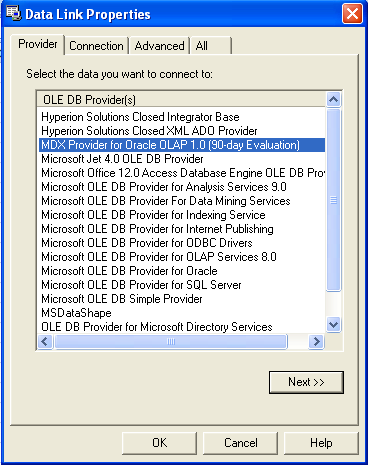
Task: Click the scroll down arrow of provider list
Action: 334,324
